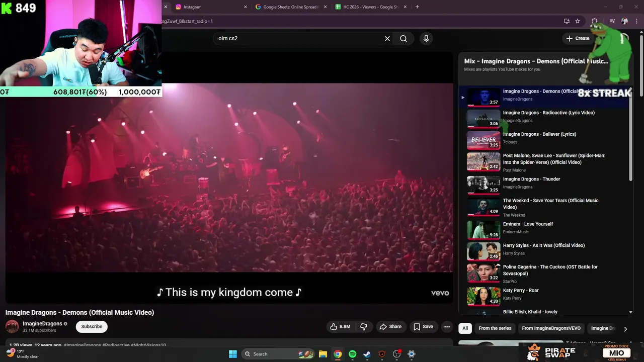This screenshot has width=644, height=362.
Task: Play Billie Eilish, Khalid - lovely
Action: [530, 312]
